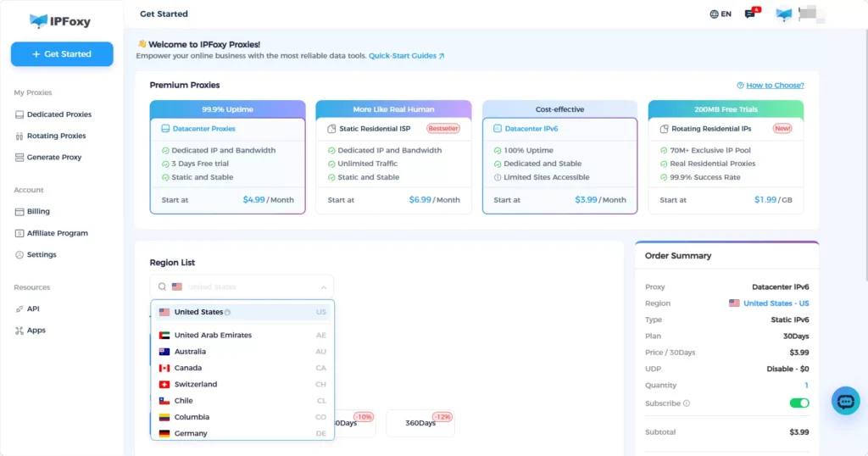Click the Apps sidebar icon
The image size is (868, 456).
click(x=19, y=331)
